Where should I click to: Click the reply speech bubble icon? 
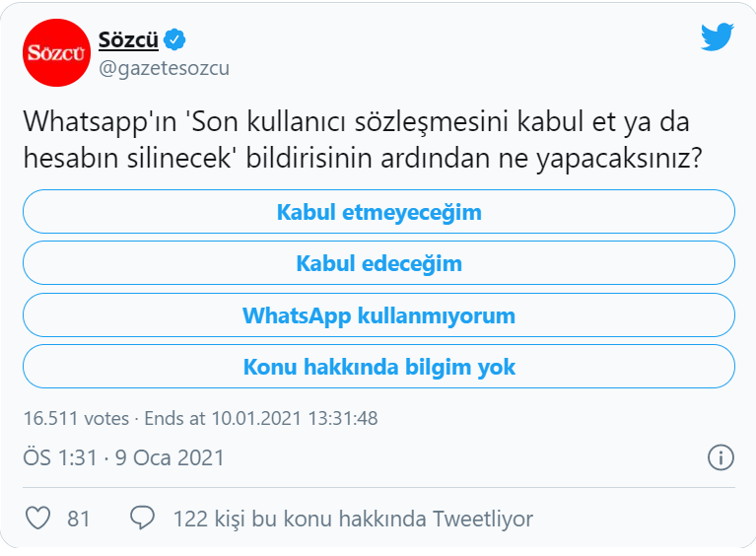pos(142,519)
